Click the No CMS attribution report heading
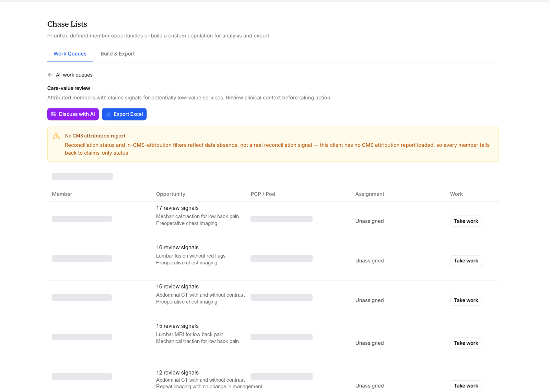549x392 pixels. coord(95,136)
